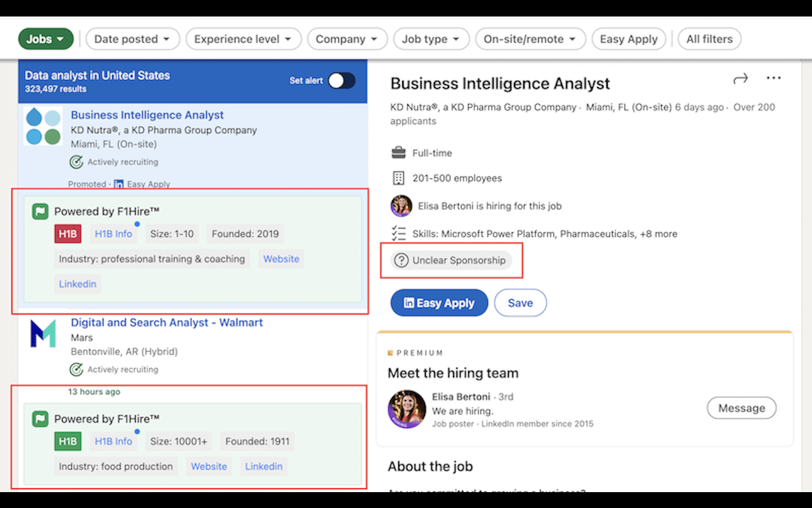Click the F1Hire flag icon in Mars card
The width and height of the screenshot is (812, 508).
[x=41, y=419]
